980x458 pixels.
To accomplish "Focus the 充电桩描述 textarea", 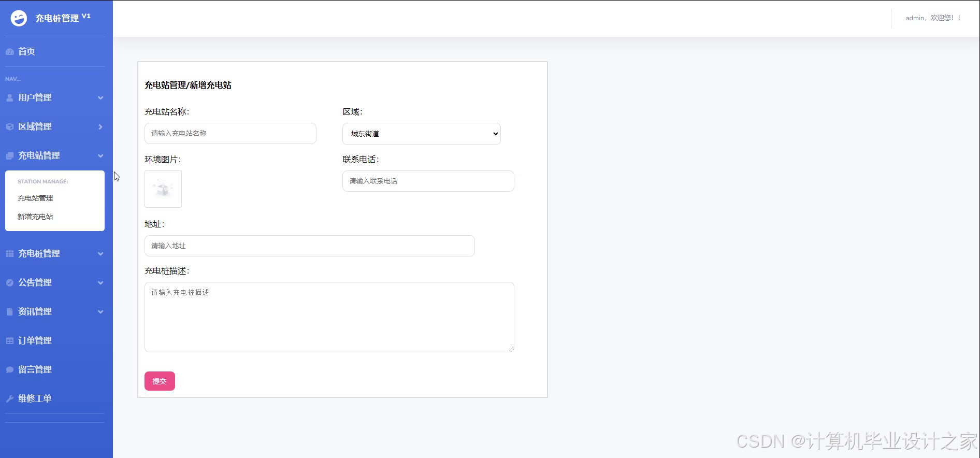I will 329,317.
